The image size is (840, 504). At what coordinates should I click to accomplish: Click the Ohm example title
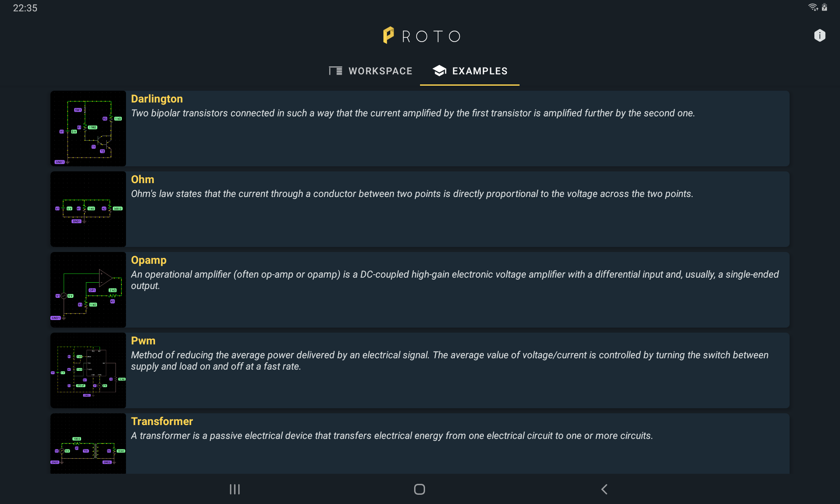142,179
